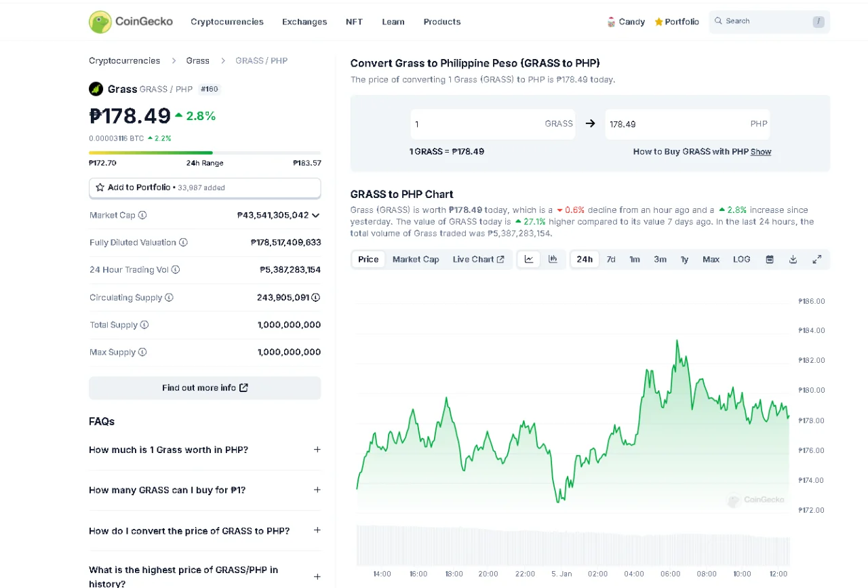Viewport: 868px width, 588px height.
Task: Click the 0.00003116 BTC price text
Action: click(117, 138)
